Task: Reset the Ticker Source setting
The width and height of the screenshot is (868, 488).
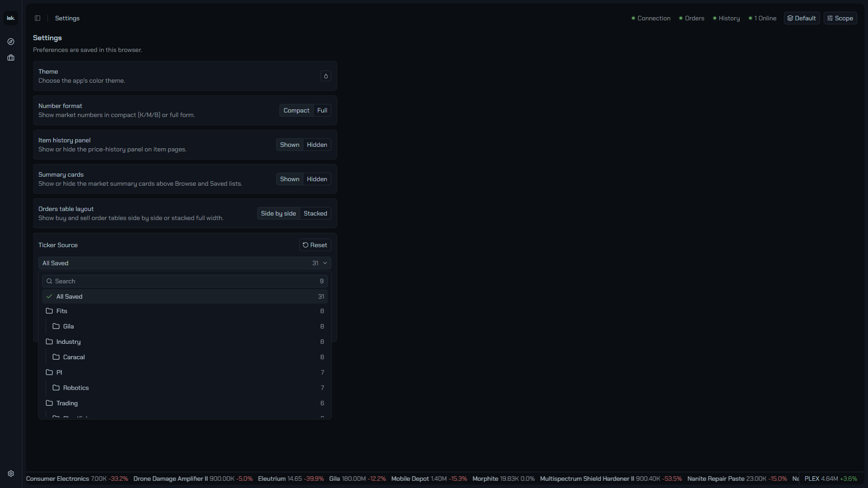Action: pyautogui.click(x=315, y=245)
